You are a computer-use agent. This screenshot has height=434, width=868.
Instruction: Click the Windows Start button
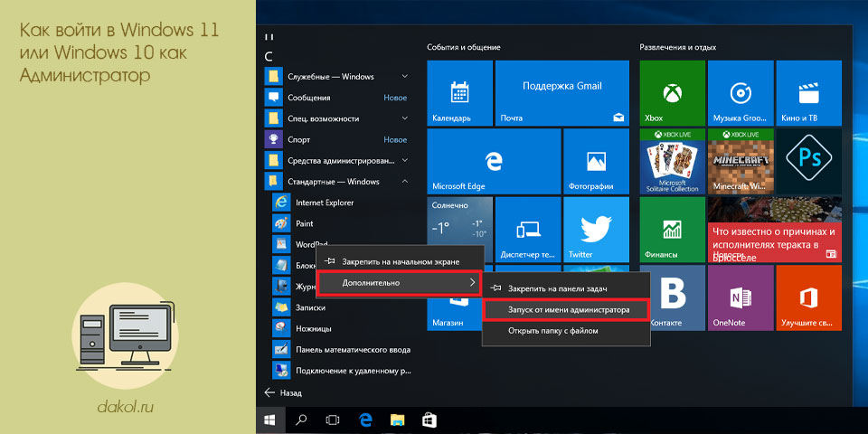pyautogui.click(x=270, y=420)
